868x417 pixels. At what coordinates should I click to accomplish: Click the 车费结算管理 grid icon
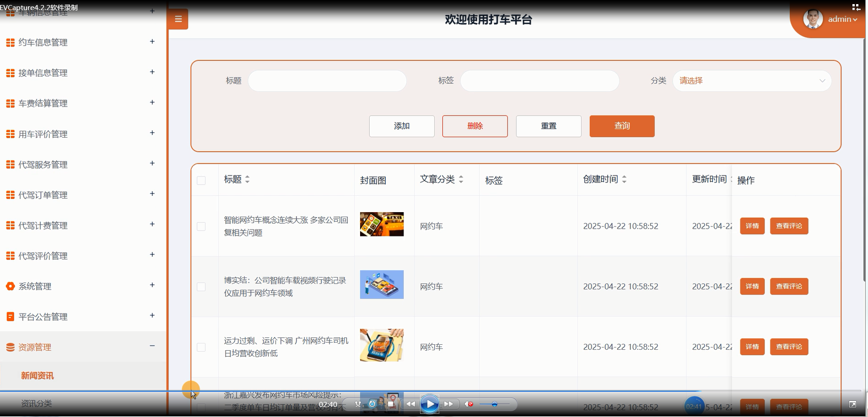[x=10, y=103]
